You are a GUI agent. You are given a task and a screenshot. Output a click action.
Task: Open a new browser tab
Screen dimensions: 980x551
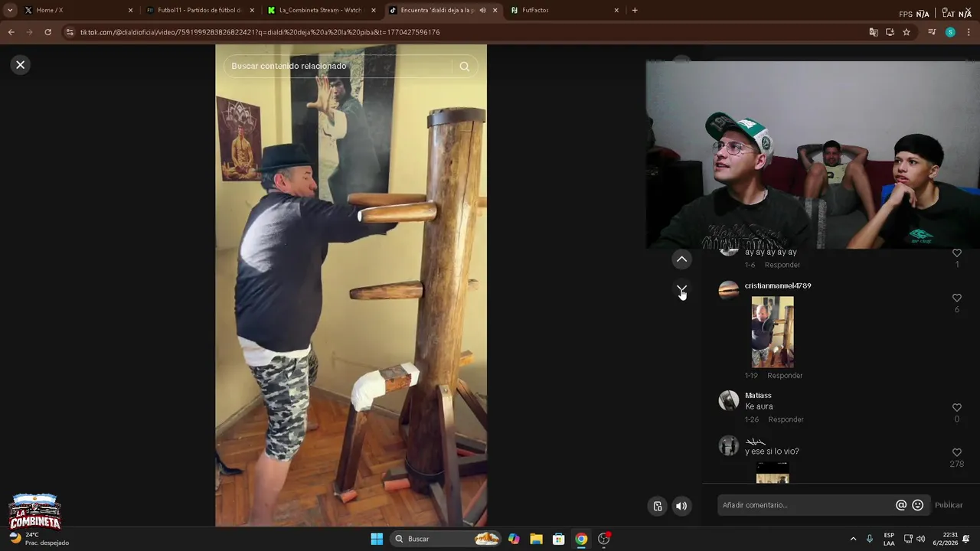635,10
